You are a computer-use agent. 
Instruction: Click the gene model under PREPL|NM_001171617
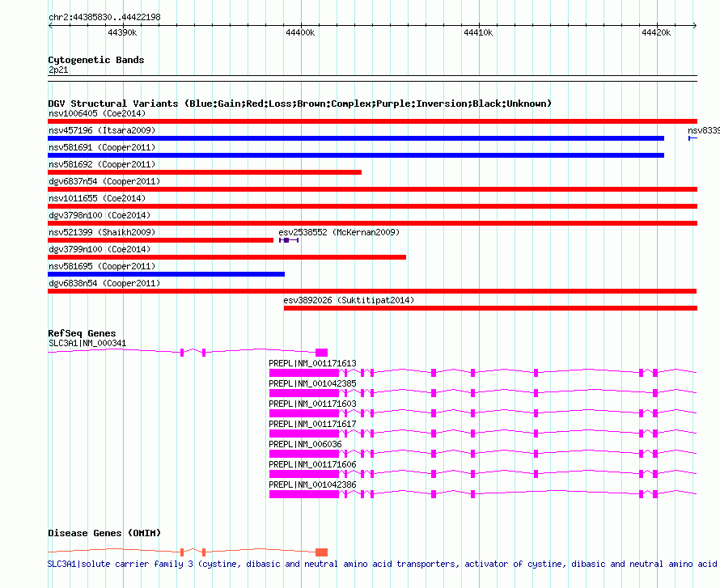pos(483,434)
